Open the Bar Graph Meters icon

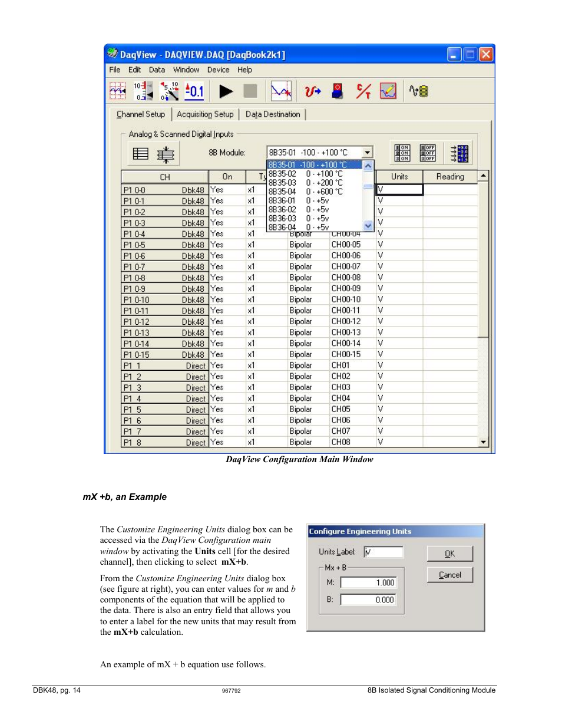(143, 91)
